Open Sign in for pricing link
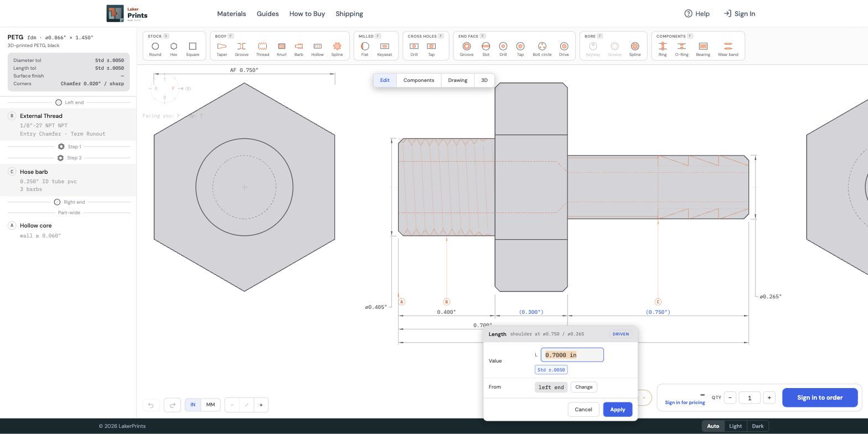 [x=685, y=402]
